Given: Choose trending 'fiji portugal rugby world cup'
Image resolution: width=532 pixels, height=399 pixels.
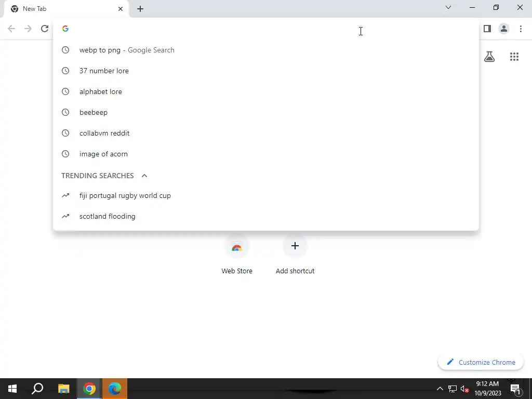Looking at the screenshot, I should [x=266, y=195].
